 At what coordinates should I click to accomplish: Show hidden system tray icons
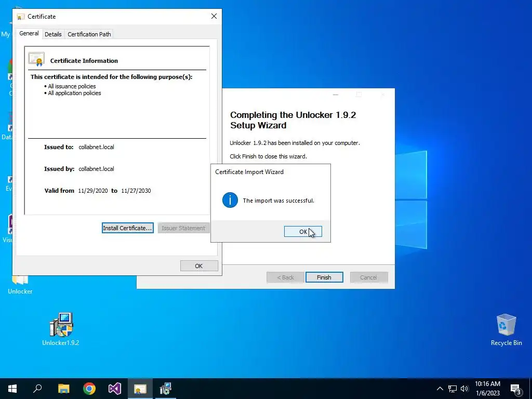coord(440,389)
